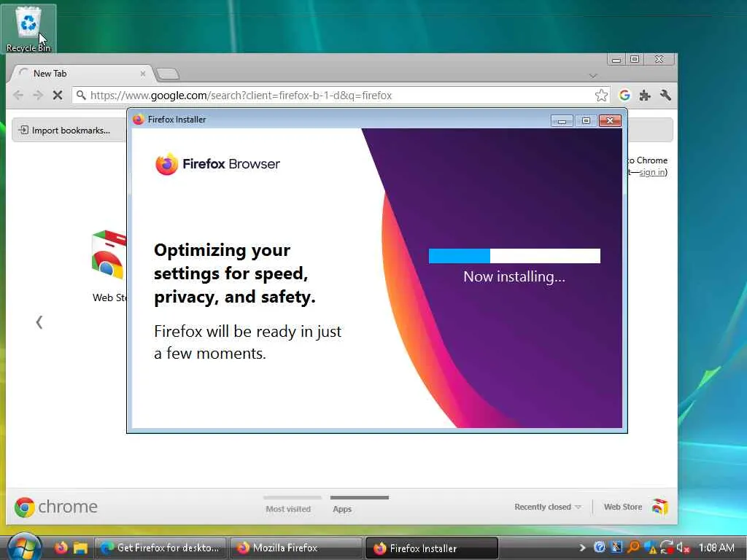The image size is (747, 560).
Task: Click Chrome's forward navigation arrow
Action: pyautogui.click(x=38, y=96)
